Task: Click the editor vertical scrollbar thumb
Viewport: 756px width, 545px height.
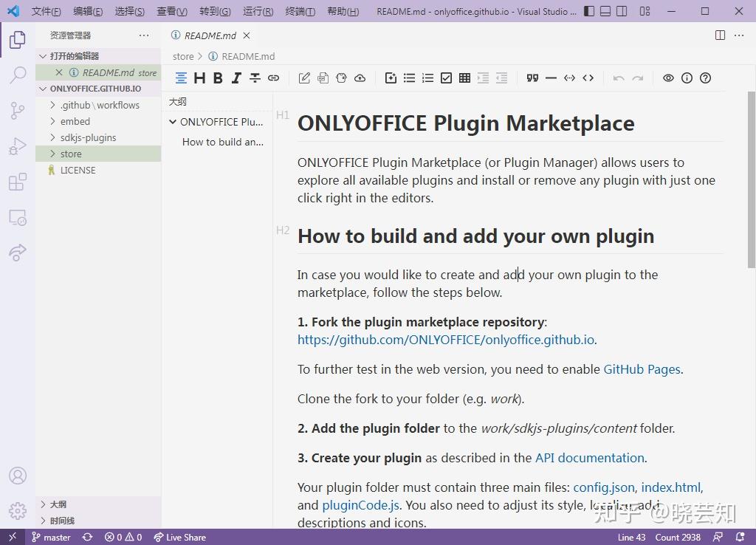Action: tap(751, 179)
